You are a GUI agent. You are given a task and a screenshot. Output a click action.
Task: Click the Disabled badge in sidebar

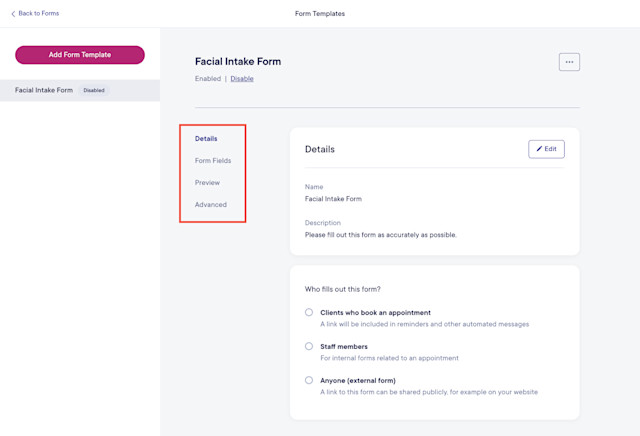(x=94, y=90)
